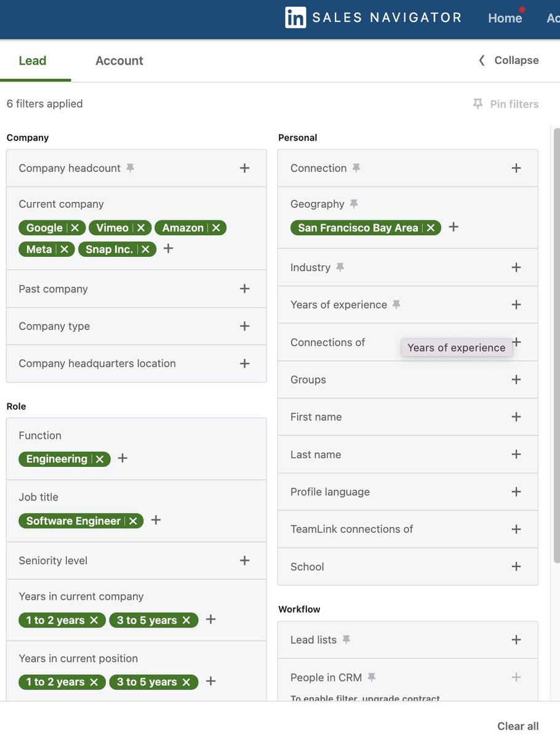Expand the Past company filter
Viewport: 560px width, 739px height.
pos(244,289)
